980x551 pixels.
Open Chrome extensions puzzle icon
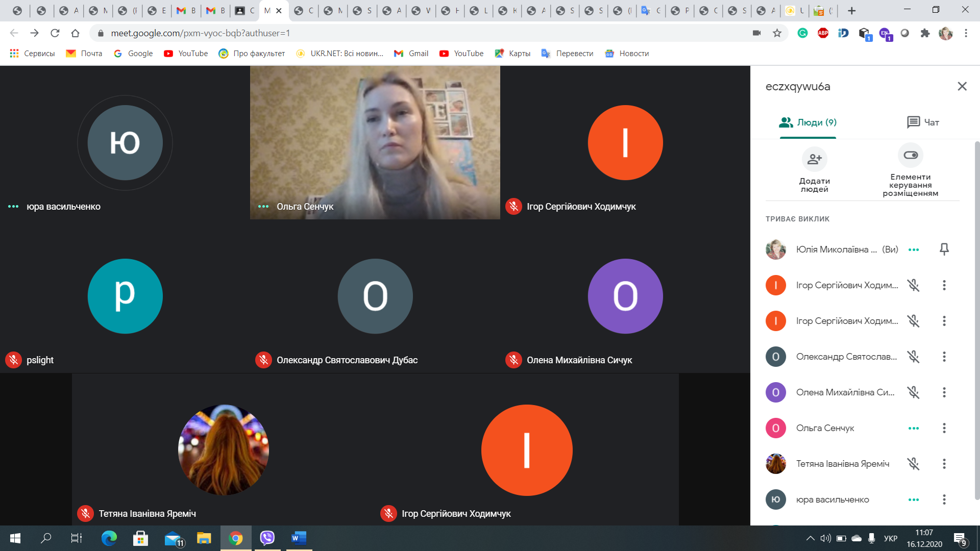[x=925, y=33]
